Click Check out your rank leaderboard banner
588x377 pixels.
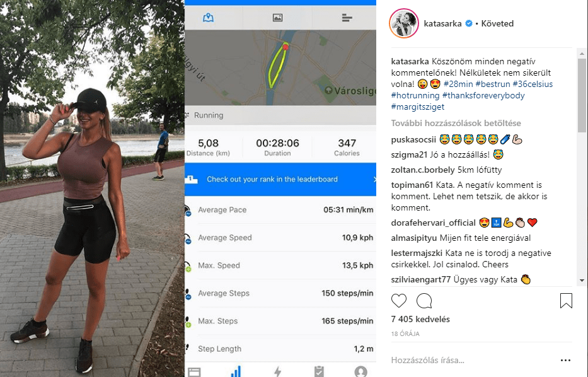tap(280, 179)
